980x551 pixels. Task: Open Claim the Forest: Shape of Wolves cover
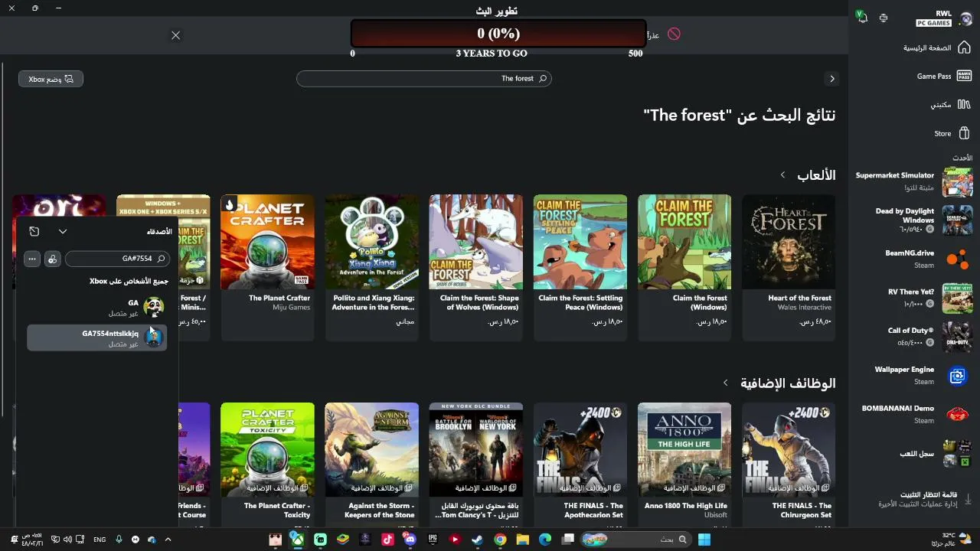tap(476, 242)
